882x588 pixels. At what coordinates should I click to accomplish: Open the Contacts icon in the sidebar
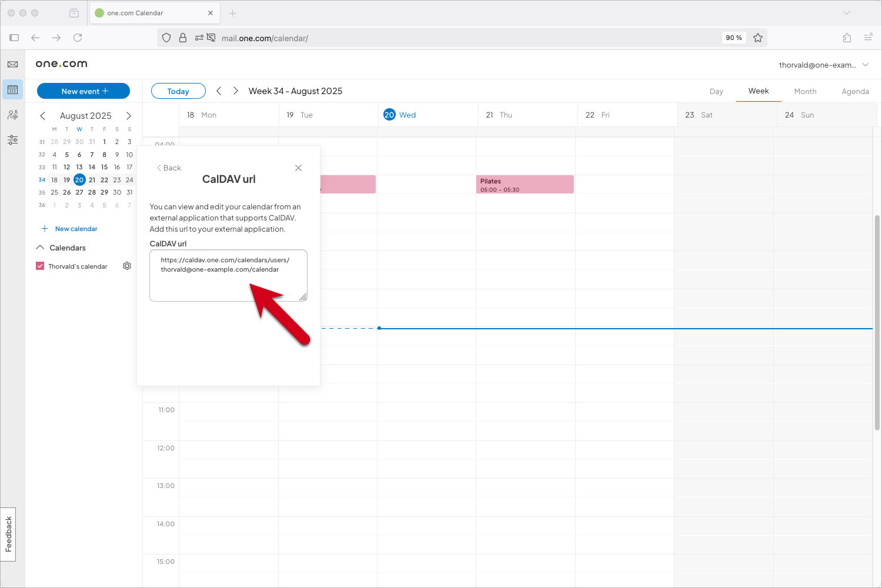coord(12,115)
